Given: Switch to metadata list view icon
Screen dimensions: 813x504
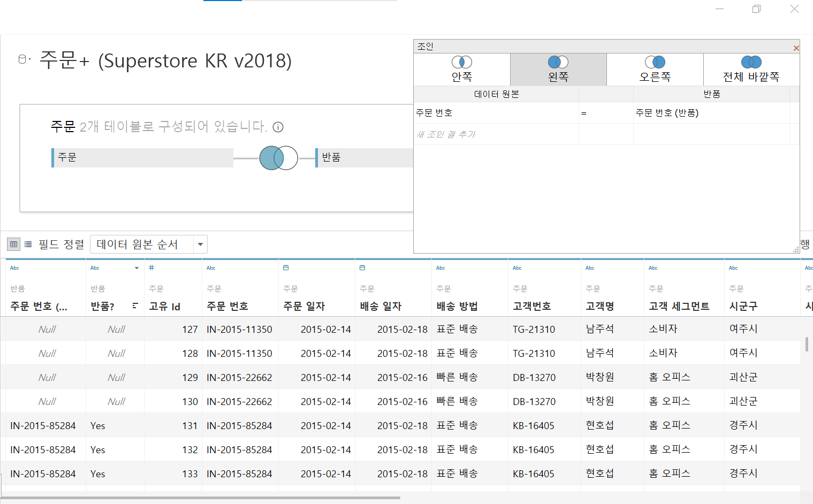Looking at the screenshot, I should click(x=28, y=244).
